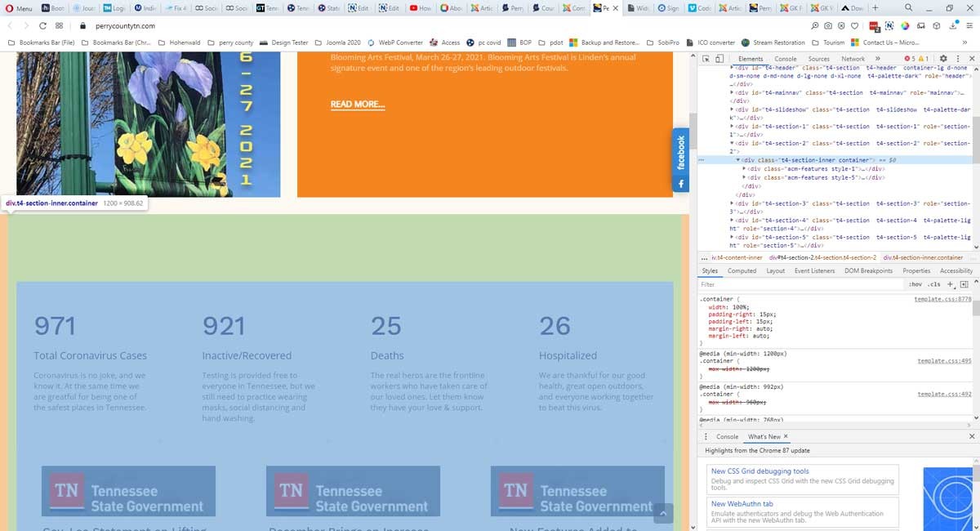The height and width of the screenshot is (531, 980).
Task: Show more DevTools tabs chevron
Action: 878,59
